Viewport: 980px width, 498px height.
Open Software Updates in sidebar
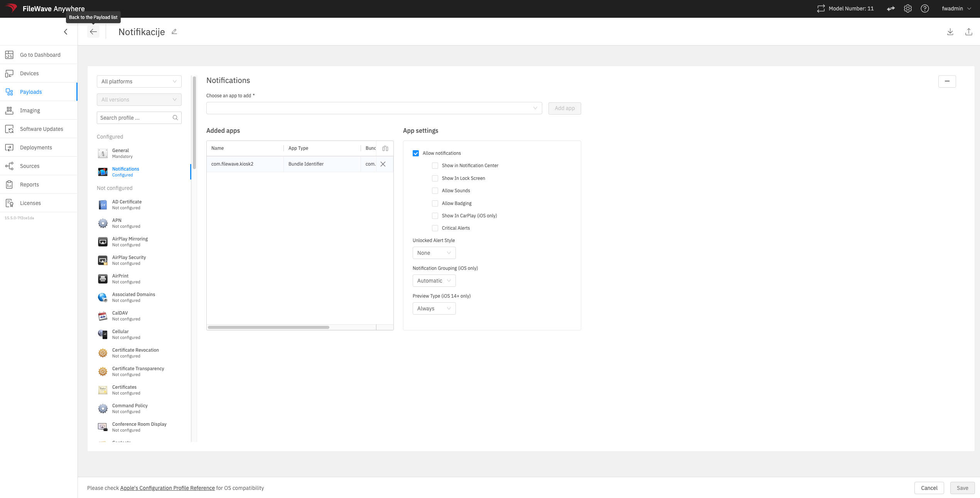click(39, 129)
